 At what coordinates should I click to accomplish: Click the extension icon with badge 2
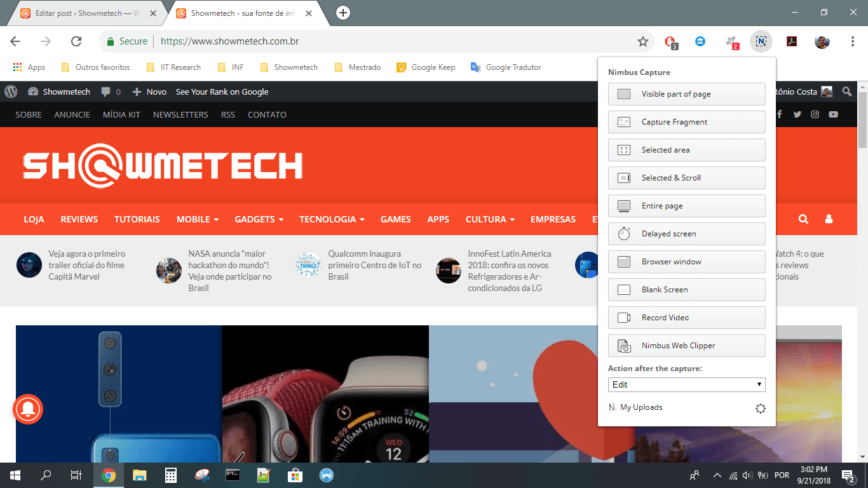[x=731, y=42]
